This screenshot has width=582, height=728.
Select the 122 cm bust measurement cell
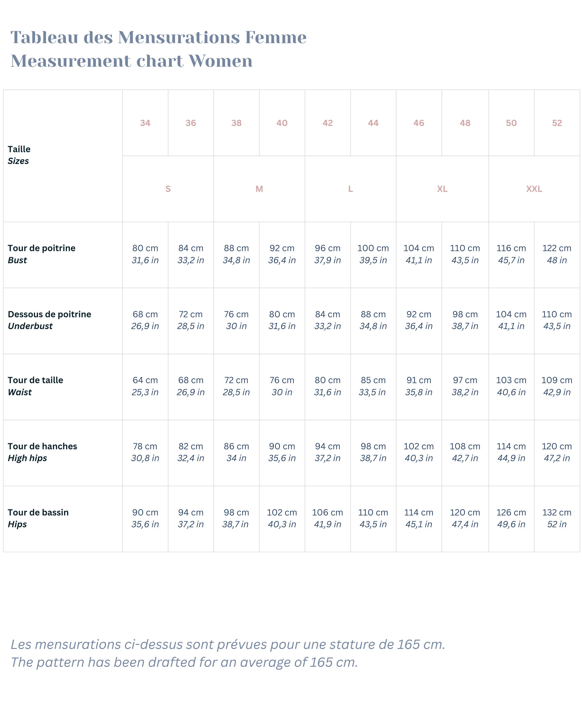557,254
